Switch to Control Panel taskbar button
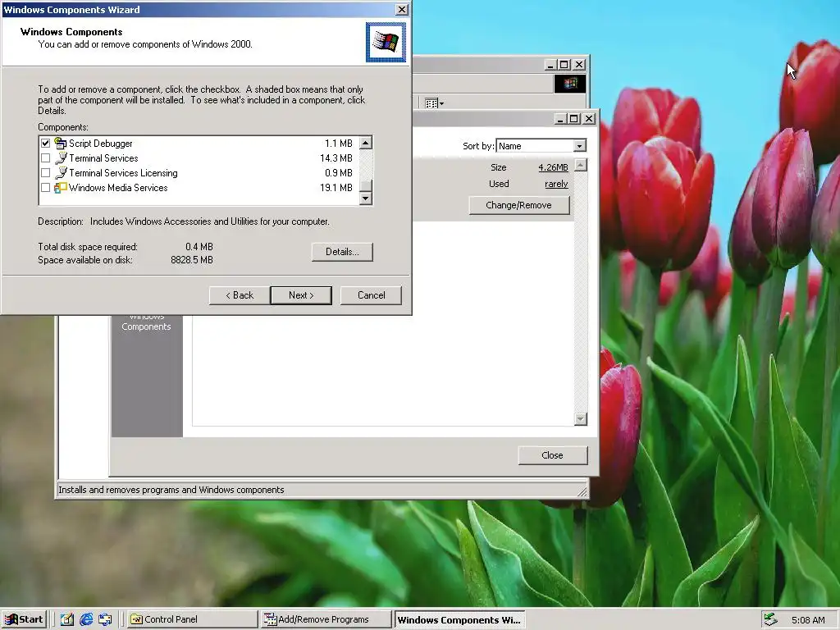Image resolution: width=840 pixels, height=630 pixels. (x=193, y=619)
